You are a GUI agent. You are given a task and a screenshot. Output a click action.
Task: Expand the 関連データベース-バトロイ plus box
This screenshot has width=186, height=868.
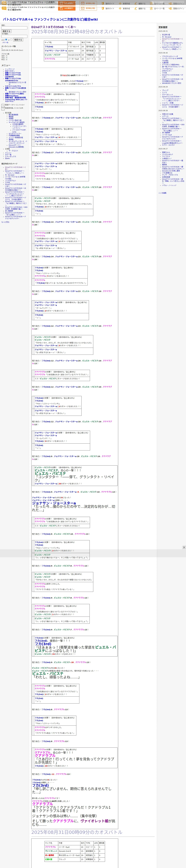(x=3, y=105)
